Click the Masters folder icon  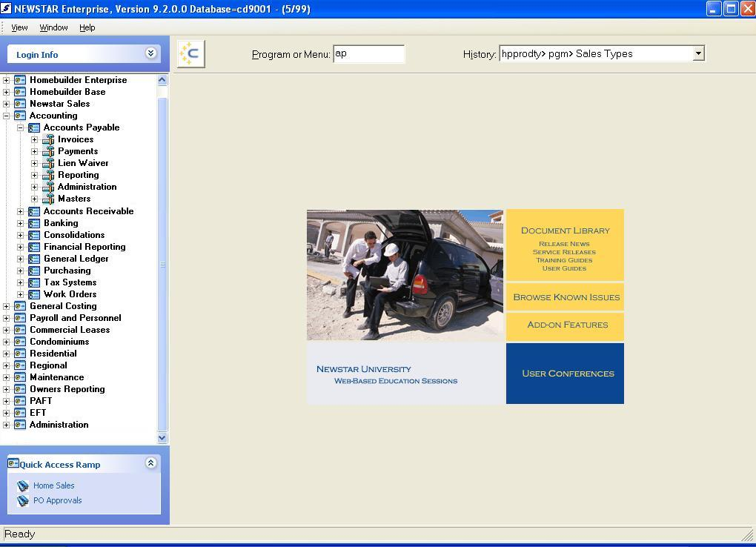[x=48, y=199]
